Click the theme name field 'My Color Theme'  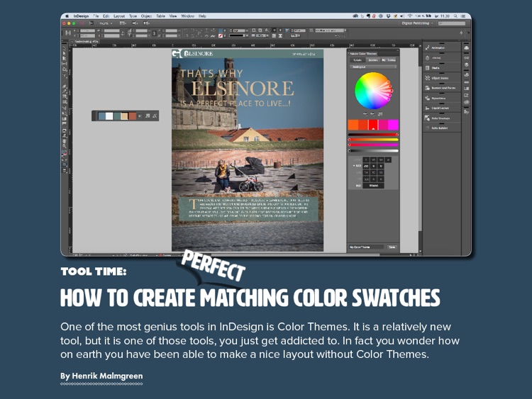367,247
